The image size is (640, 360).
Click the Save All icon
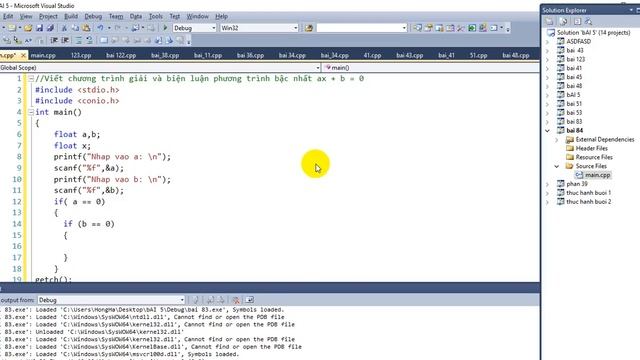[x=50, y=28]
